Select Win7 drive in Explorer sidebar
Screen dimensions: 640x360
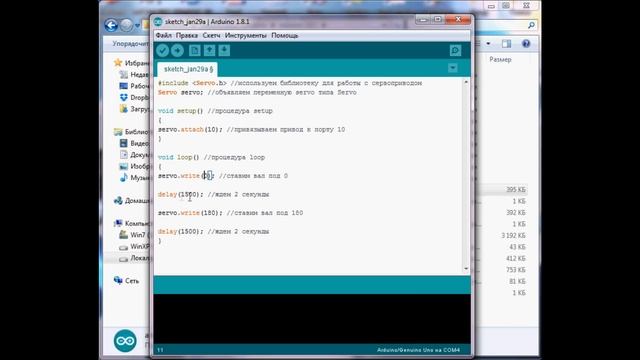tap(134, 235)
